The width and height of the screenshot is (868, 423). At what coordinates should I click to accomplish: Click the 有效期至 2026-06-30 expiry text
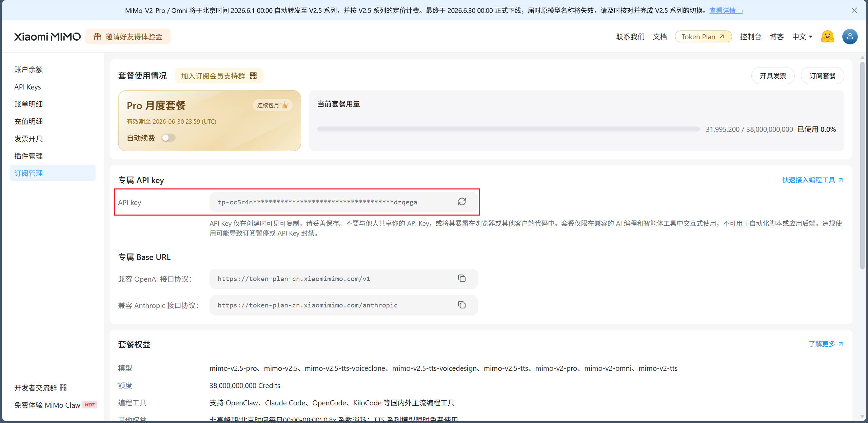[172, 121]
